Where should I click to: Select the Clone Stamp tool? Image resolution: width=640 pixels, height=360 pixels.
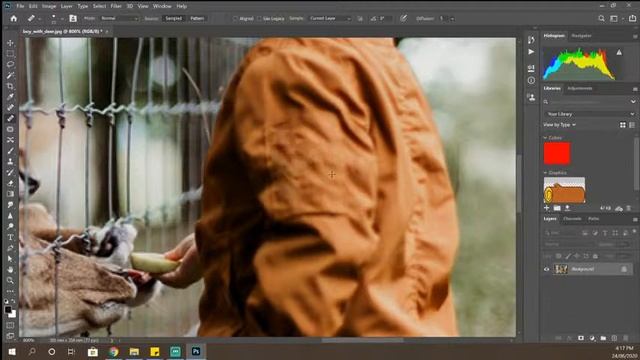[x=11, y=162]
